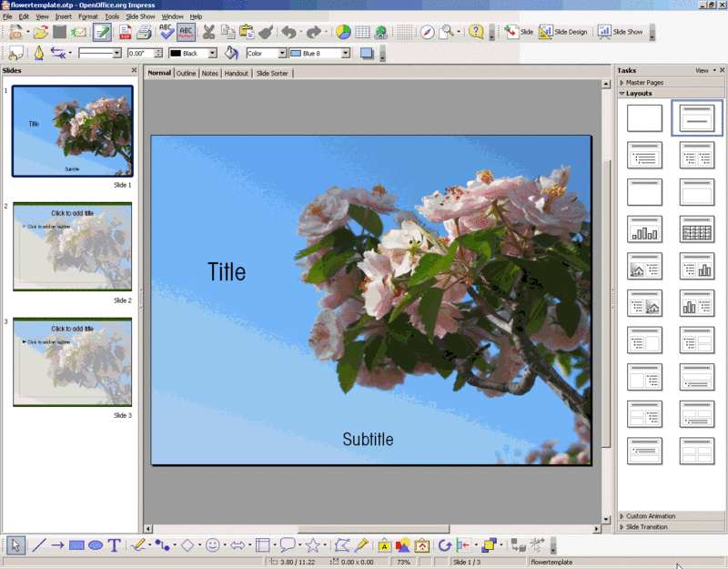Select the Rotate tool

pos(444,544)
